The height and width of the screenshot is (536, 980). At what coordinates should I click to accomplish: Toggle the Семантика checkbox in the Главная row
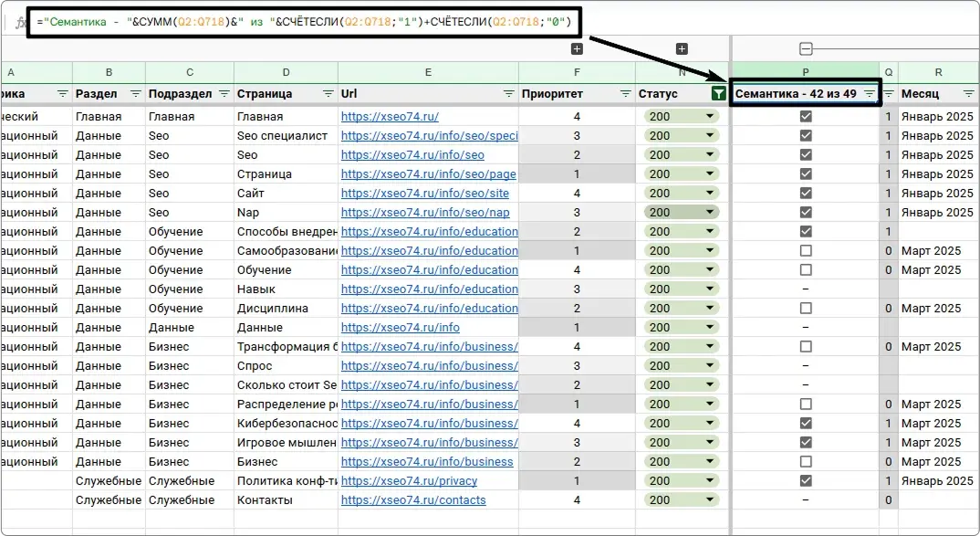806,116
